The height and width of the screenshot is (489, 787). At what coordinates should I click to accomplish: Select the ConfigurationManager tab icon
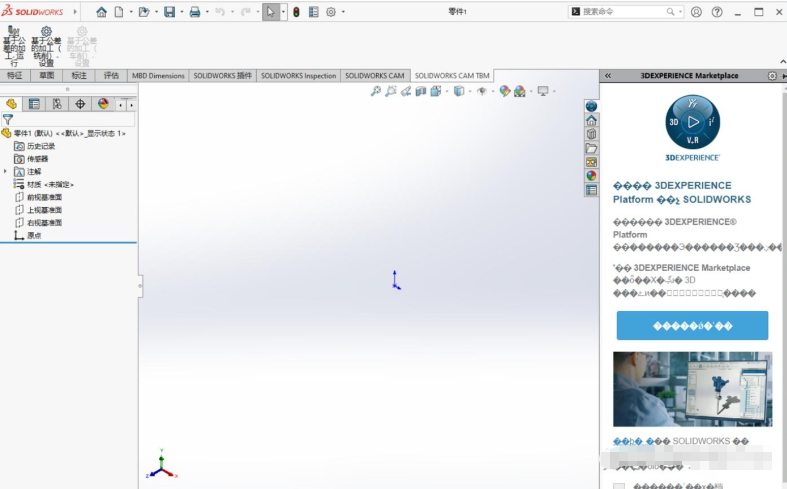[57, 104]
